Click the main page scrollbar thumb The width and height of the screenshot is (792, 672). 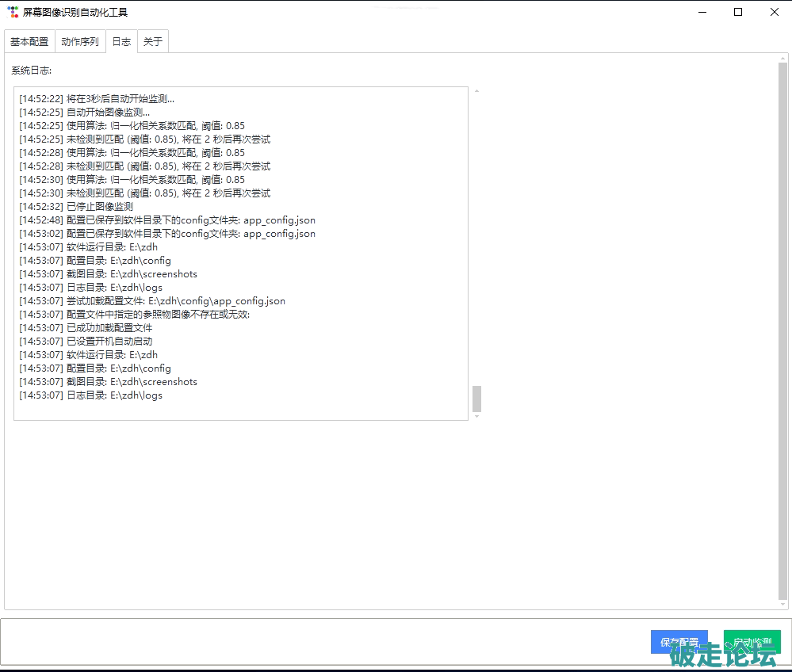click(x=782, y=329)
